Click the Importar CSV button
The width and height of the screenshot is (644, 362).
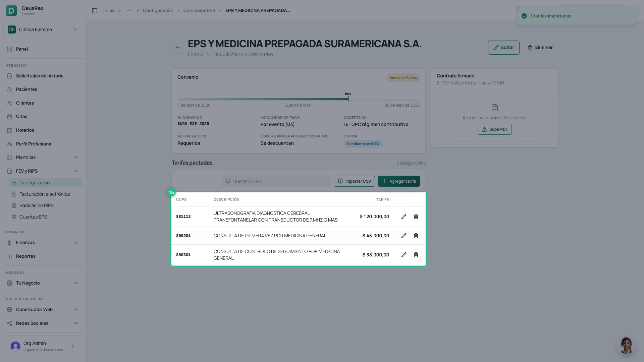click(x=354, y=181)
